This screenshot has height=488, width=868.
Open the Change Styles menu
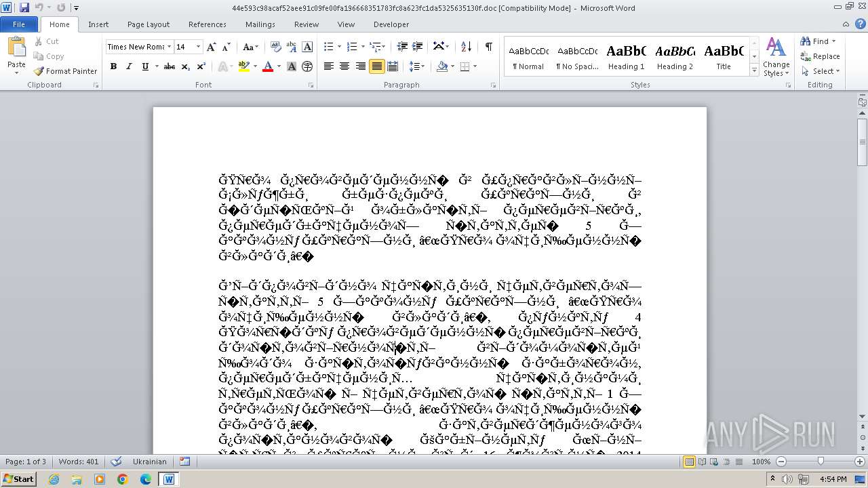point(776,58)
